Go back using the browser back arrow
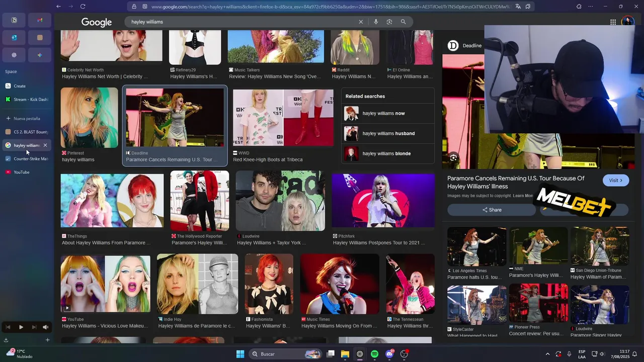The width and height of the screenshot is (644, 362). click(59, 7)
